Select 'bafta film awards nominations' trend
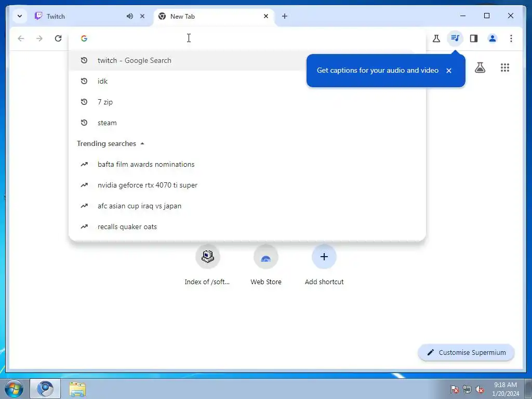This screenshot has height=399, width=532. 247,164
